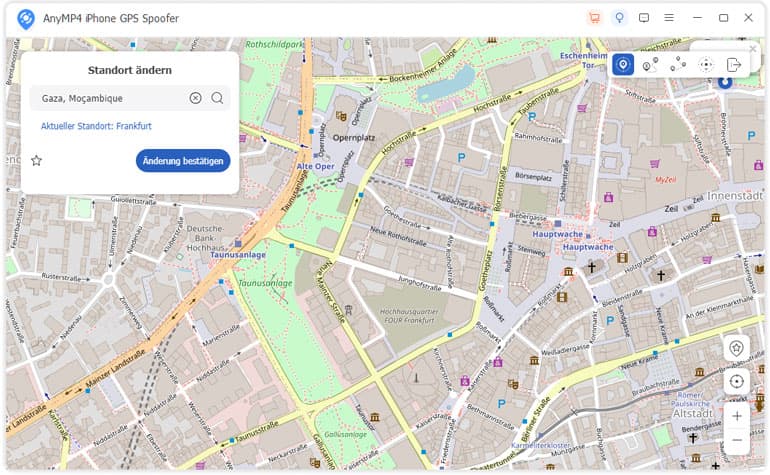The width and height of the screenshot is (770, 475).
Task: Add location to favorites with star
Action: (x=36, y=161)
